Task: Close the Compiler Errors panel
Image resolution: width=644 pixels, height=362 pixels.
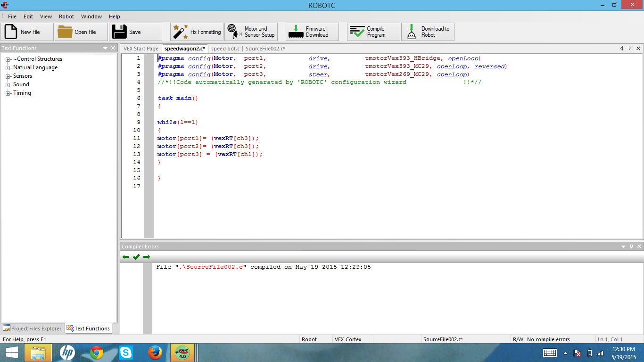Action: coord(639,247)
